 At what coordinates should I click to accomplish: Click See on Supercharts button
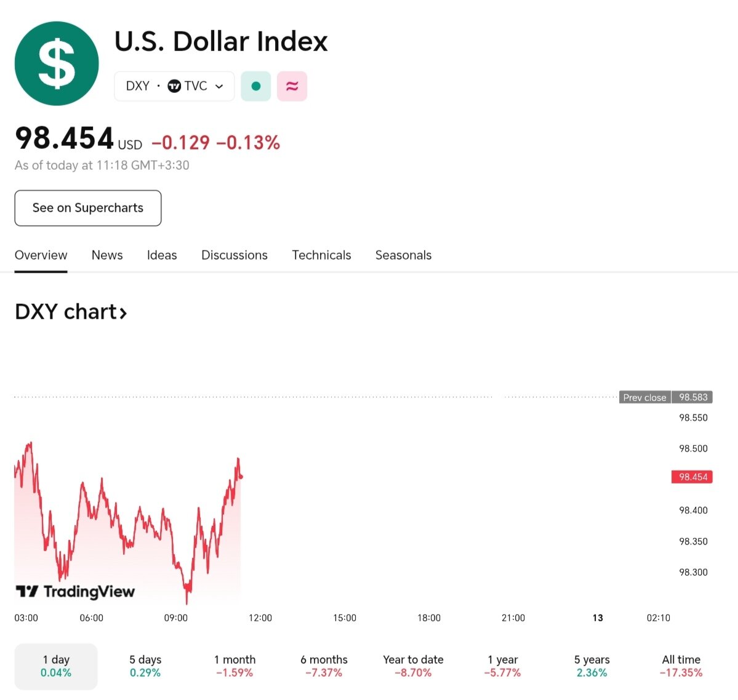(88, 208)
